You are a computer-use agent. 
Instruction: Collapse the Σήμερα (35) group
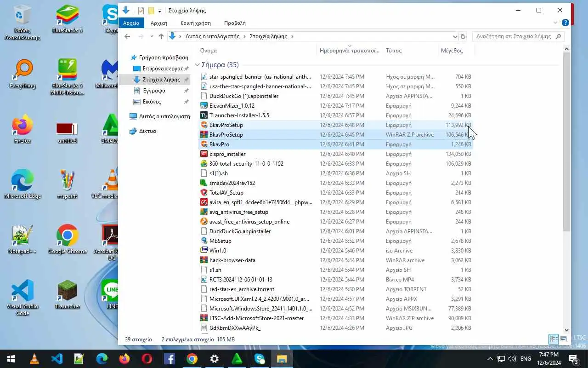tap(197, 65)
